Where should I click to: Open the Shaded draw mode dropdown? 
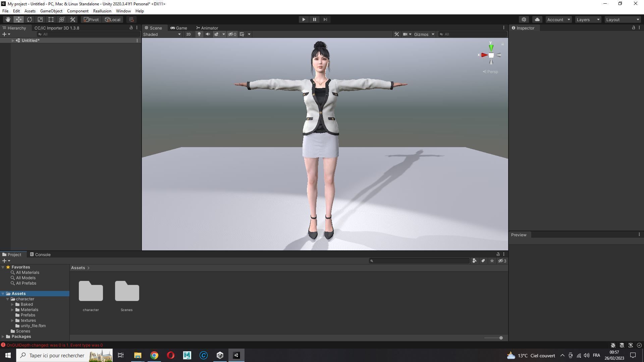tap(162, 34)
